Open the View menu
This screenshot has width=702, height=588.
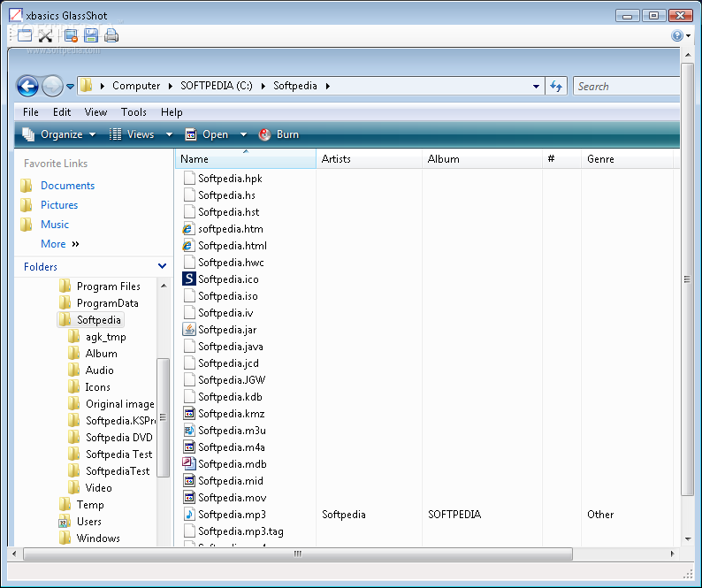(95, 112)
